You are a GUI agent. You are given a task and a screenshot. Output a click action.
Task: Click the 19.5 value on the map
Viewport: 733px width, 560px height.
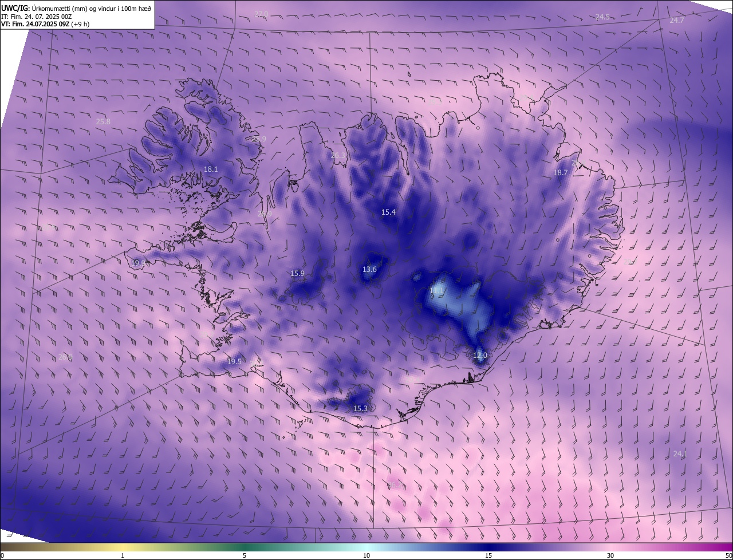click(x=234, y=361)
